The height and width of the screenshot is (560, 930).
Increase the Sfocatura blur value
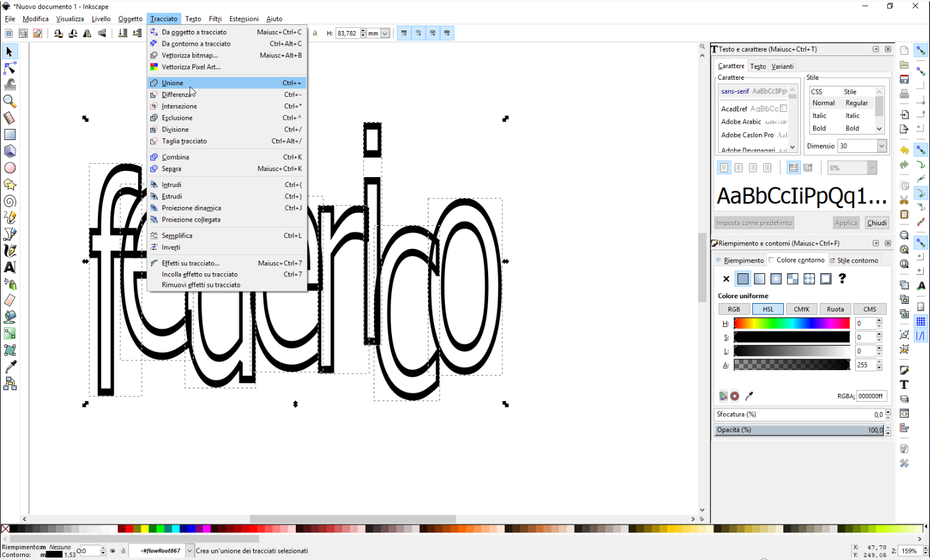[x=888, y=412]
